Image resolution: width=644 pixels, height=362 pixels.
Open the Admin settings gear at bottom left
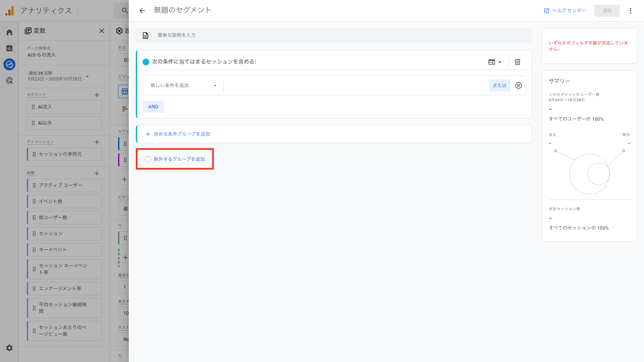coord(9,348)
